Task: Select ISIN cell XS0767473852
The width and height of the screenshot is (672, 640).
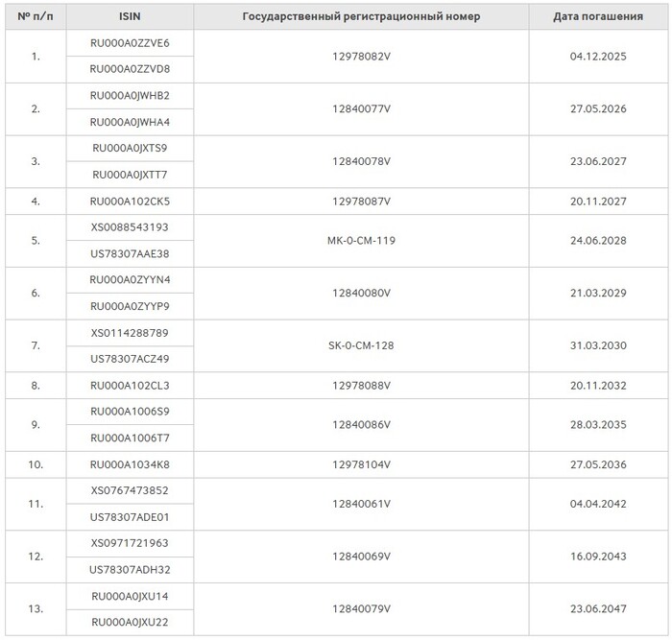Action: tap(130, 490)
